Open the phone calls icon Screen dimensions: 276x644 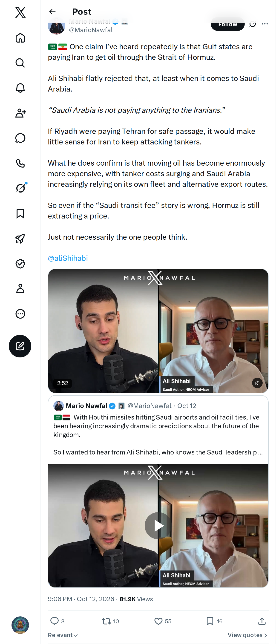(x=20, y=163)
